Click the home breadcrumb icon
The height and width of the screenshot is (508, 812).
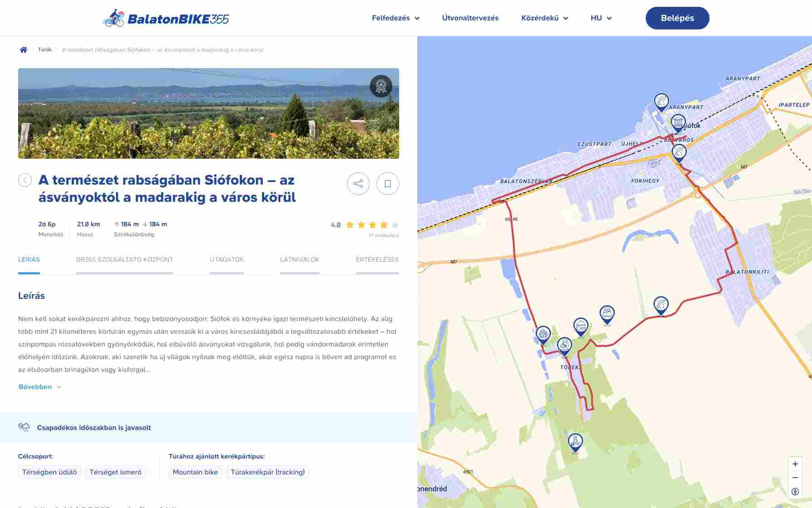coord(24,50)
